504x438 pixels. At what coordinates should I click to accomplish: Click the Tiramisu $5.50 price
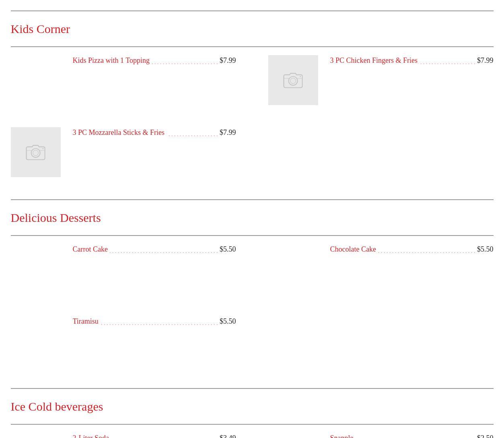point(228,321)
